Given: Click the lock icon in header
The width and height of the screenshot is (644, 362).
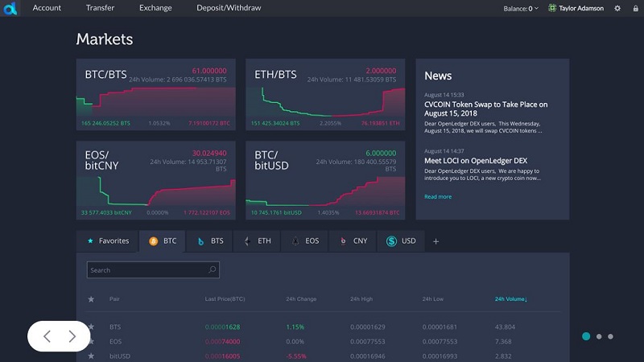Looking at the screenshot, I should [635, 8].
